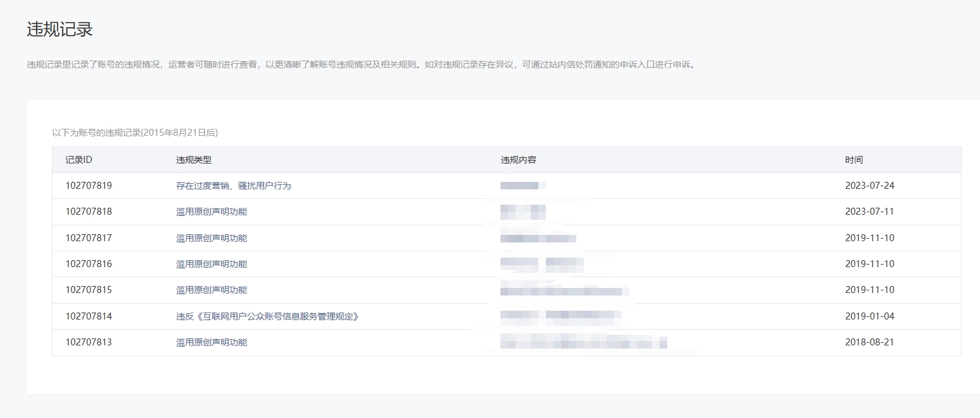The height and width of the screenshot is (418, 980).
Task: Open 滥用原创声明功能 link for record 102707818
Action: (211, 212)
